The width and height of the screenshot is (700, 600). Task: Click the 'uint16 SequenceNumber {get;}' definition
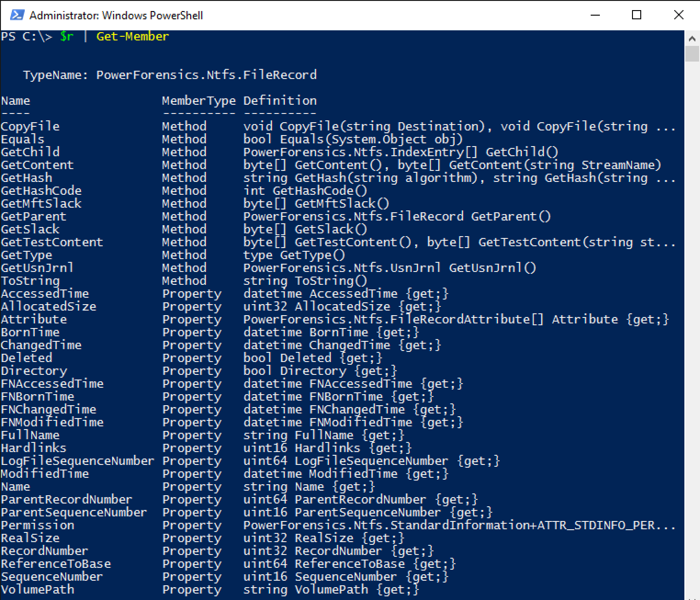click(x=346, y=577)
